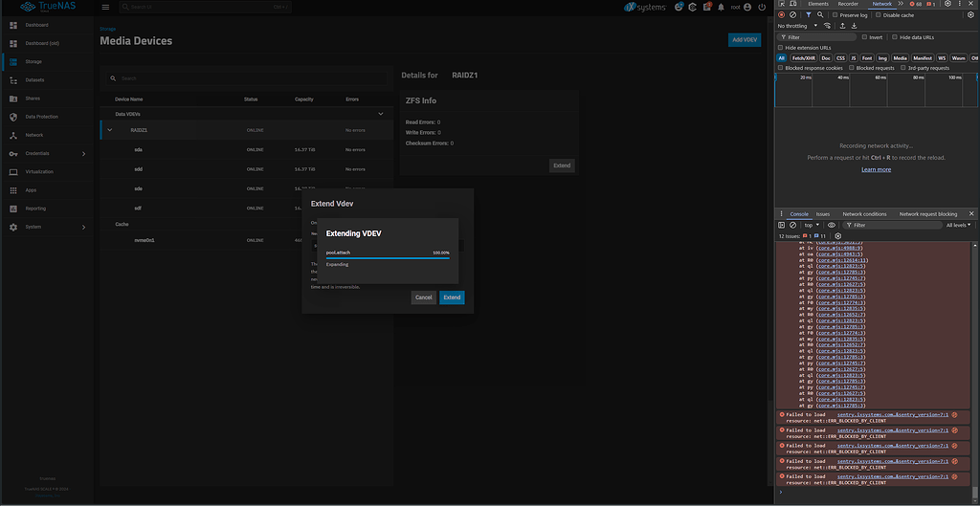Open the TrueCommand status icon

[693, 7]
